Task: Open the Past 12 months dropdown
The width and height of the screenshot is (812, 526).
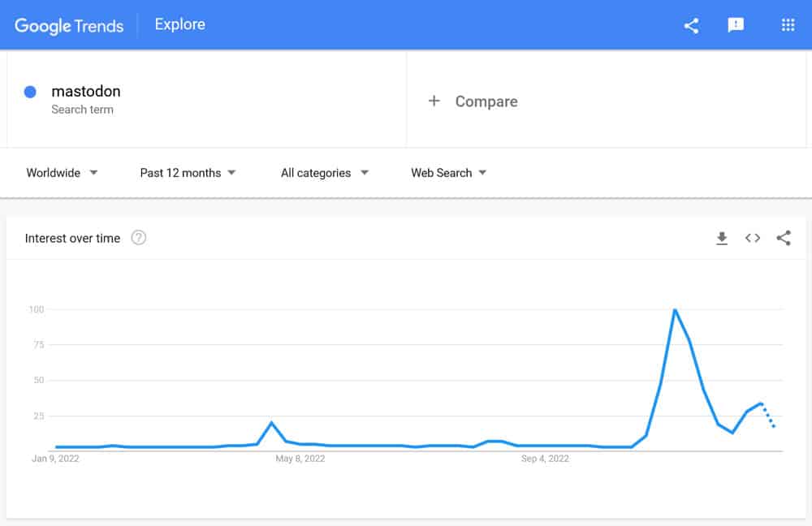Action: pos(188,173)
